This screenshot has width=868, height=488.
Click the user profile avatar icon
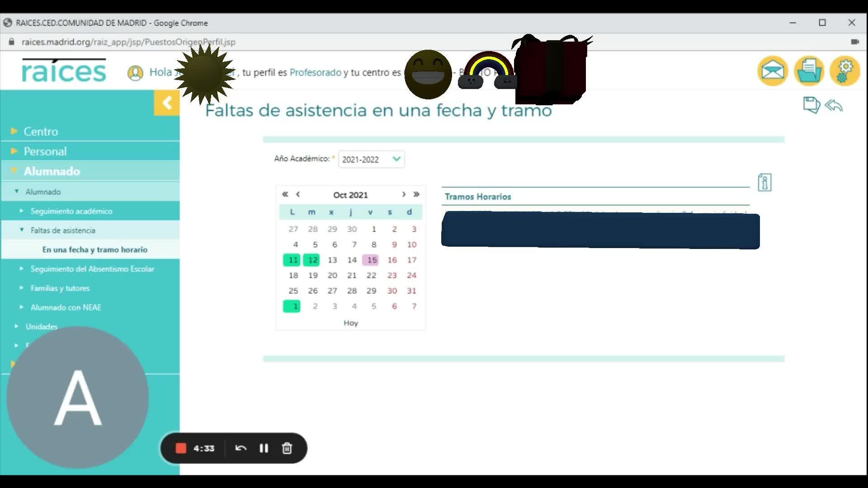(135, 73)
